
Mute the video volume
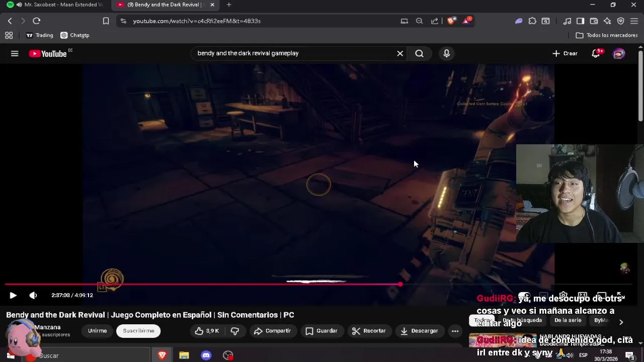(x=33, y=295)
